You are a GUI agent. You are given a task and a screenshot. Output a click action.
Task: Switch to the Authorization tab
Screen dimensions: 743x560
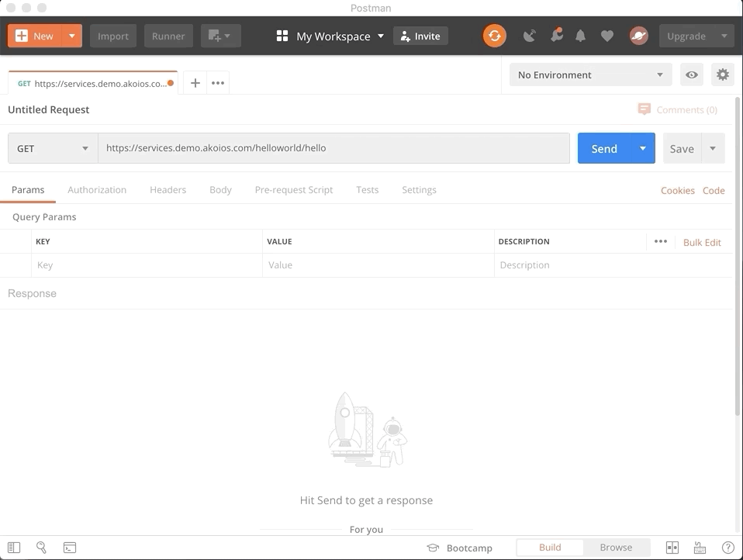pos(97,190)
